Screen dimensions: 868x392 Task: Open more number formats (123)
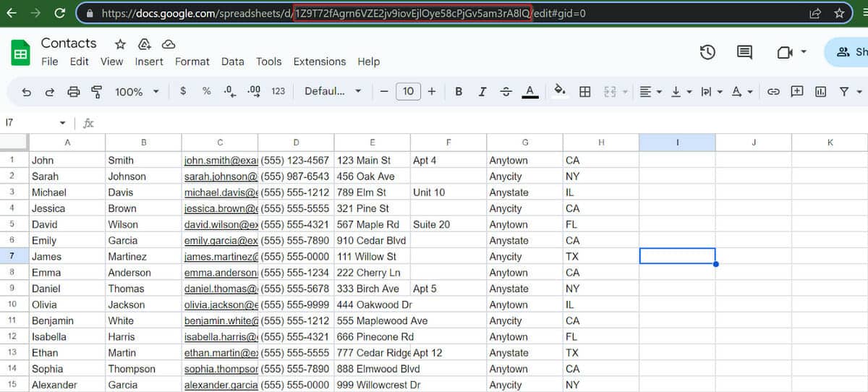278,91
